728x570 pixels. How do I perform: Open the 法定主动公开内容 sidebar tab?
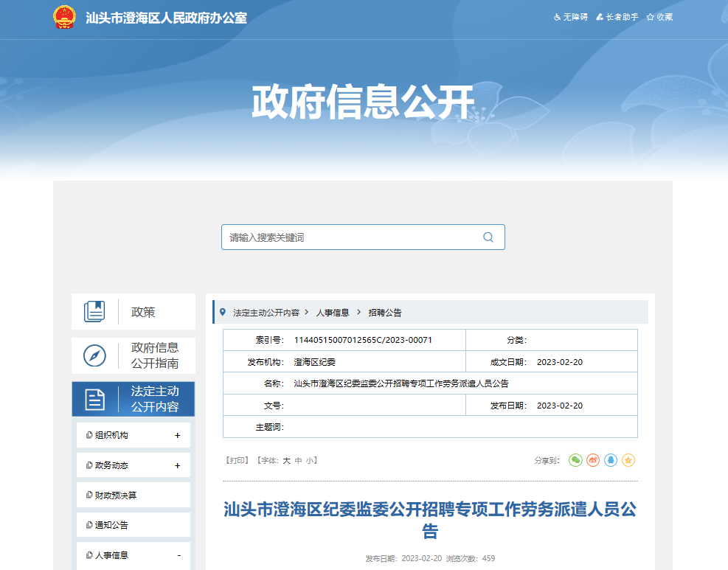pos(134,399)
